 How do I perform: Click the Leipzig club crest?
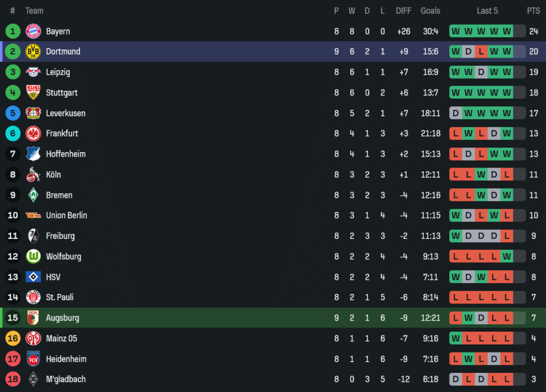[x=33, y=72]
